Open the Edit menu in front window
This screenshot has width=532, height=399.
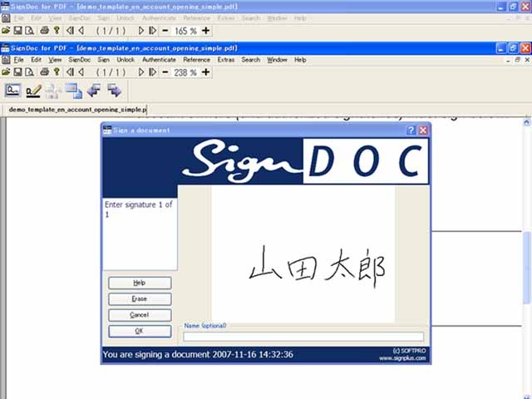36,60
